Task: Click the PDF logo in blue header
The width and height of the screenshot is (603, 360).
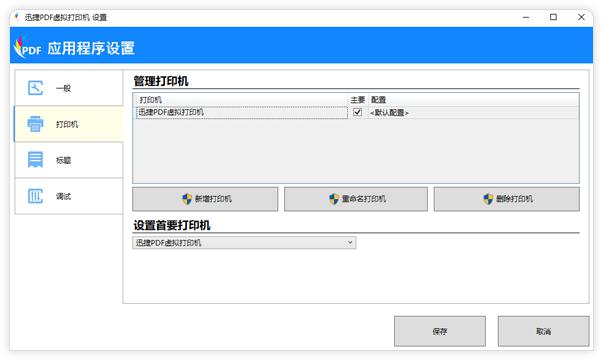Action: [x=27, y=47]
